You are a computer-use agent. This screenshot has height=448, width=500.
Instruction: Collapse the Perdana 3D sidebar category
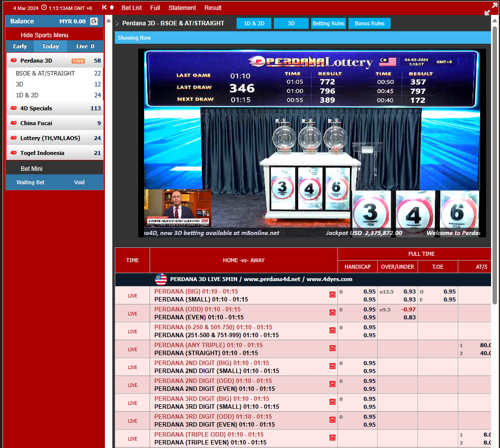[55, 61]
